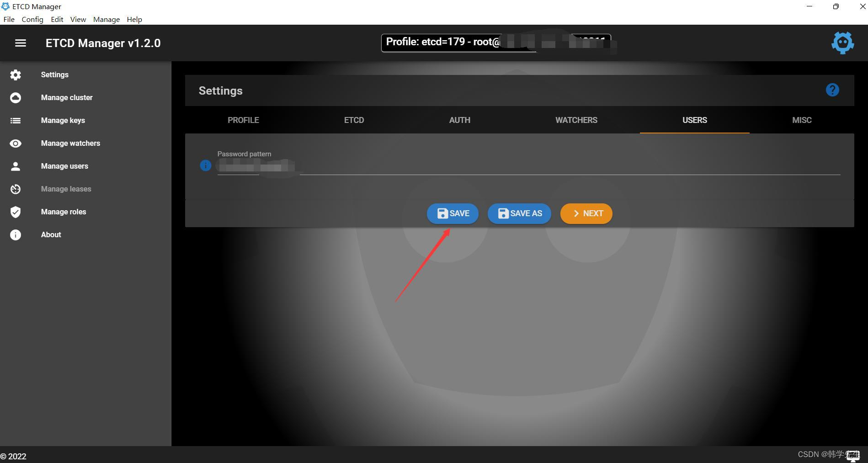The width and height of the screenshot is (868, 463).
Task: Click the About info icon
Action: [16, 234]
